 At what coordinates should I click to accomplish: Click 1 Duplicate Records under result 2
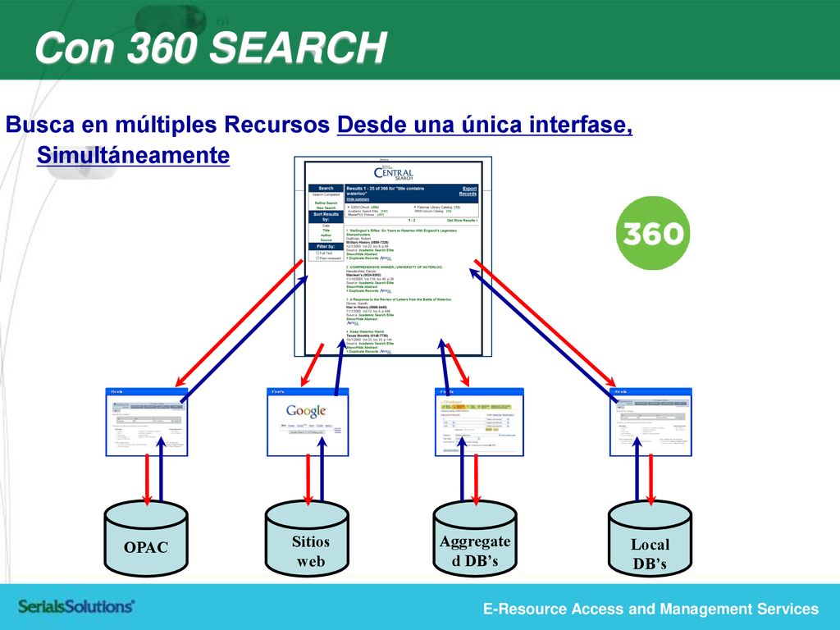pos(362,291)
